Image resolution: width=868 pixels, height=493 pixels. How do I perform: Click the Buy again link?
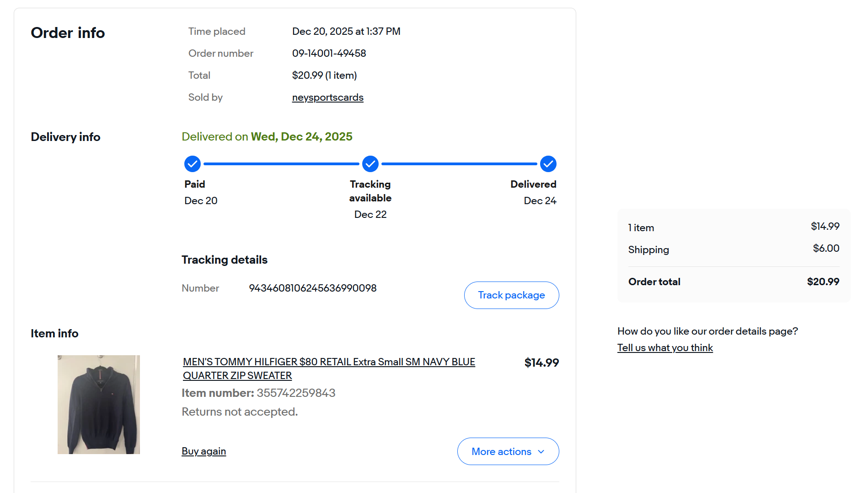click(204, 451)
